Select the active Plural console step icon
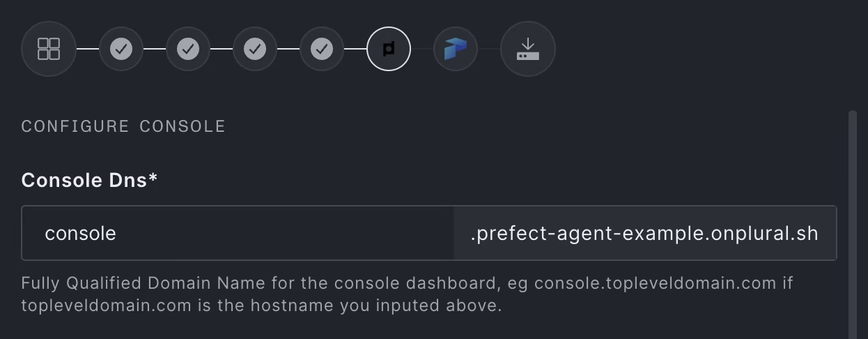Viewport: 868px width, 339px height. (x=389, y=49)
